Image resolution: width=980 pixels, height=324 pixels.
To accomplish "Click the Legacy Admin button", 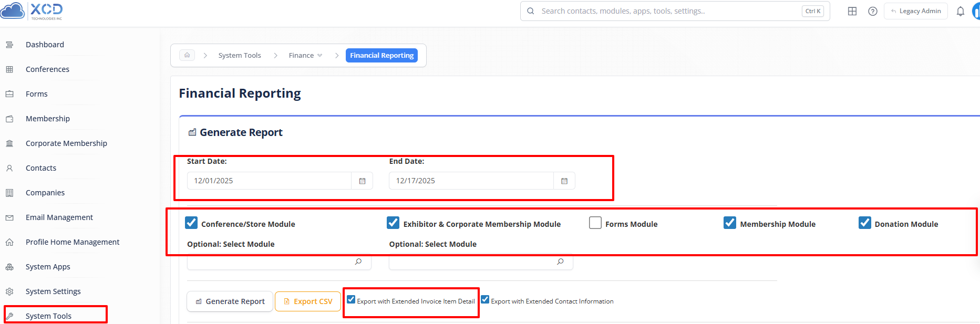I will click(916, 11).
